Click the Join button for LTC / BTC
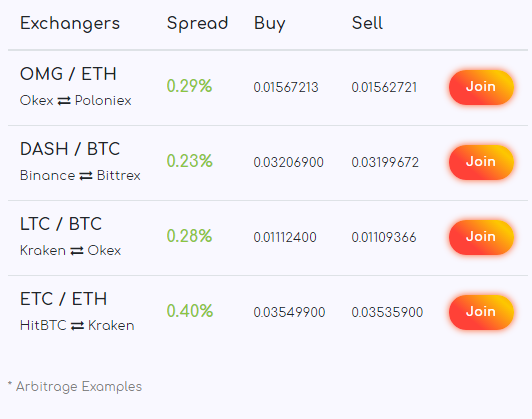 coord(481,237)
